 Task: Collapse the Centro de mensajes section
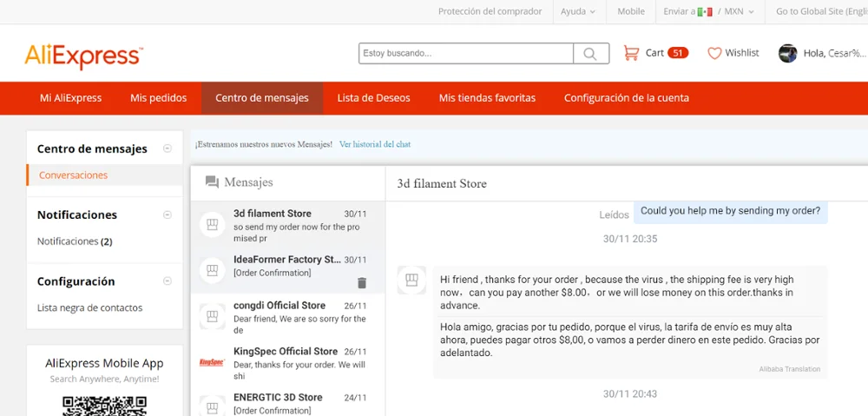[168, 149]
